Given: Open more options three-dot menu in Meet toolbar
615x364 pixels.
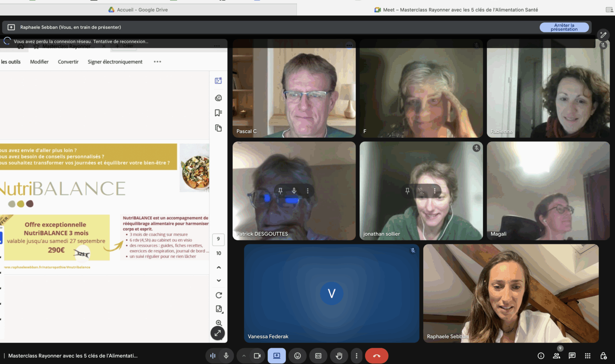Looking at the screenshot, I should click(x=356, y=356).
